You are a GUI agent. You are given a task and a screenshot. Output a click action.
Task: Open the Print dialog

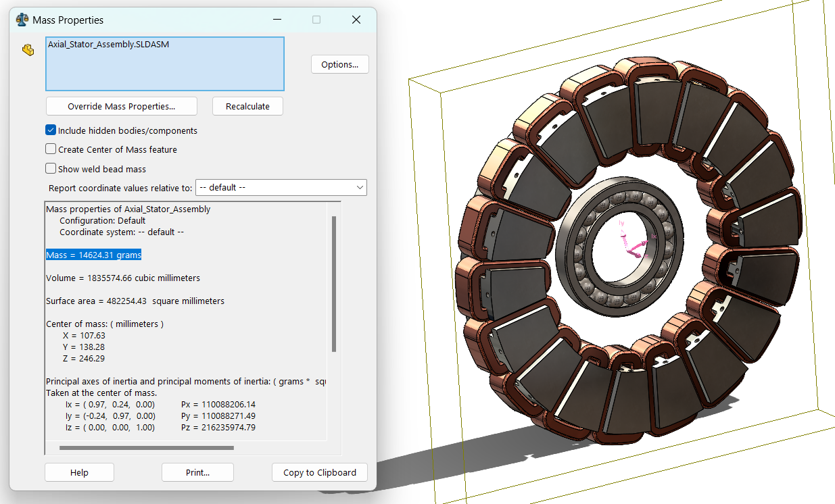click(x=197, y=472)
